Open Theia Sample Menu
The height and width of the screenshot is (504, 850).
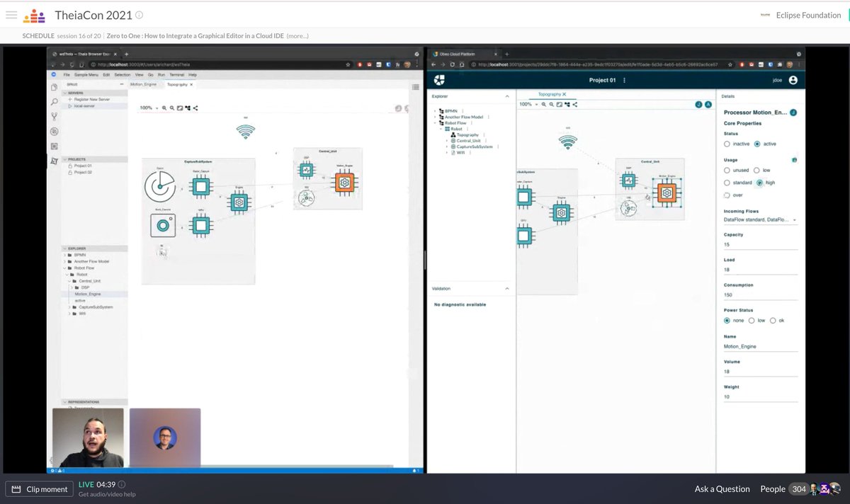click(x=86, y=74)
